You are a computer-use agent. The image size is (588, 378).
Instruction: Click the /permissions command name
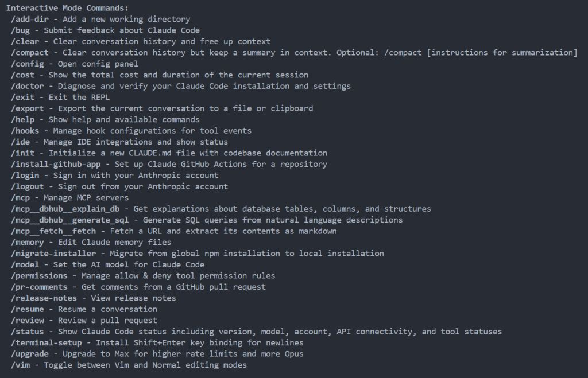pos(39,276)
